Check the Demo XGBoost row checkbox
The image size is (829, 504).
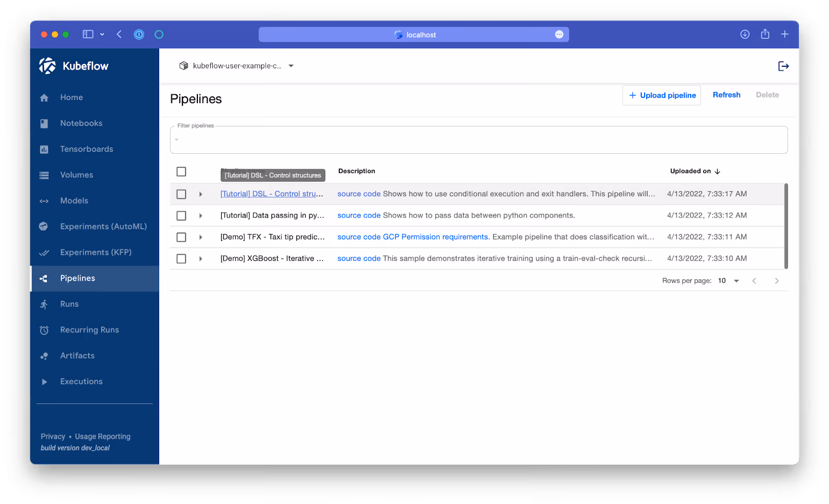pyautogui.click(x=181, y=258)
